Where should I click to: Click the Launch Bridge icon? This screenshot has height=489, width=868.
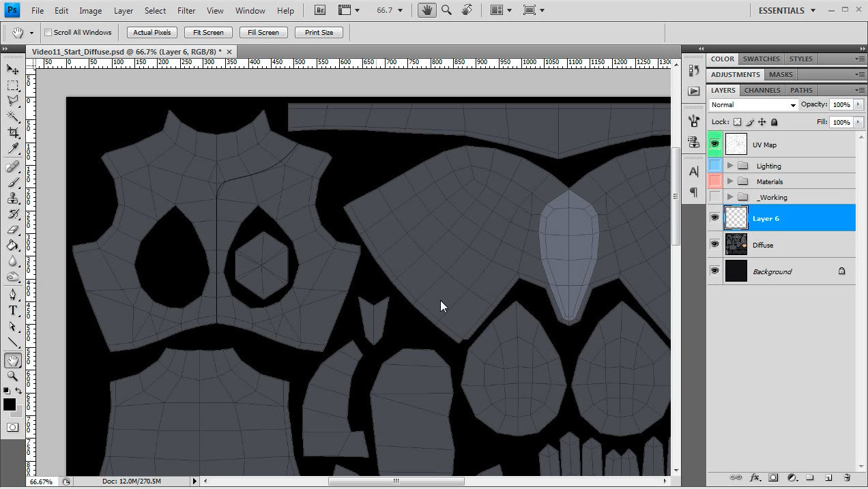[319, 10]
